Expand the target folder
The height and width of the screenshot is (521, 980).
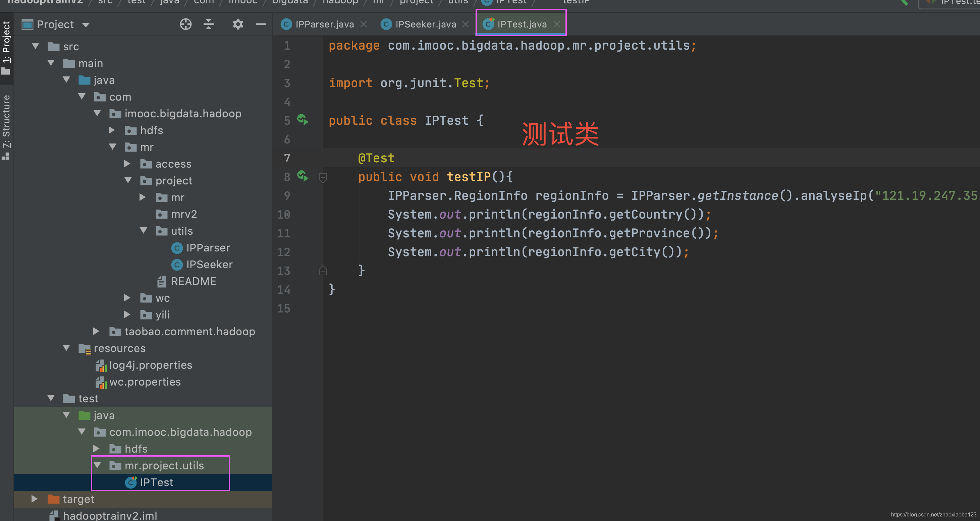tap(35, 499)
